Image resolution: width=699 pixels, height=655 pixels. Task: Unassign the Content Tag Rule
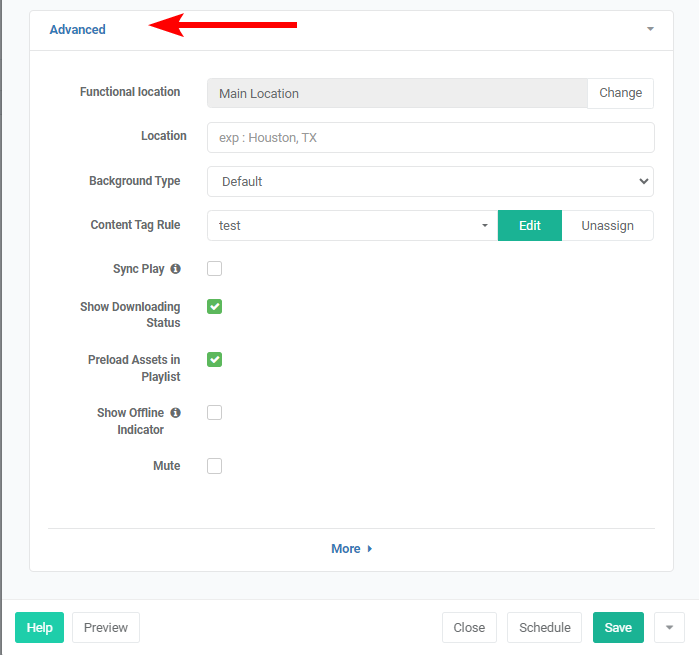click(x=607, y=226)
